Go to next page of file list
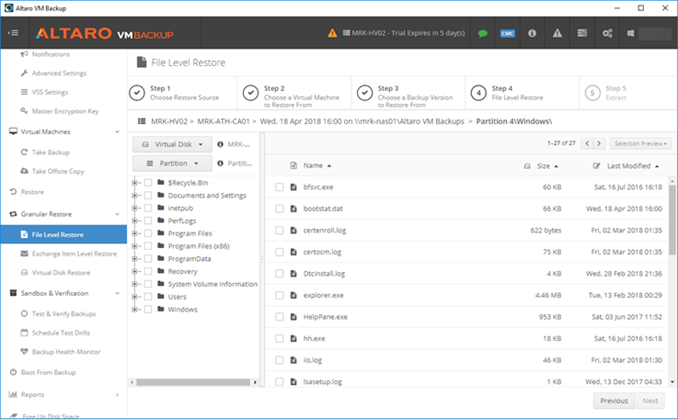Viewport: 678px width, 419px height. [599, 144]
